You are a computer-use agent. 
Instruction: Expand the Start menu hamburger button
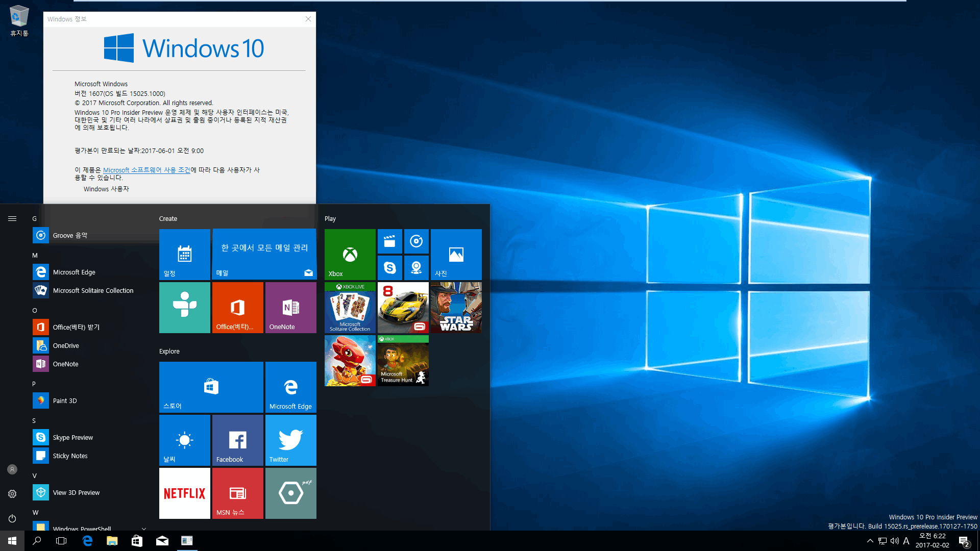pos(12,218)
